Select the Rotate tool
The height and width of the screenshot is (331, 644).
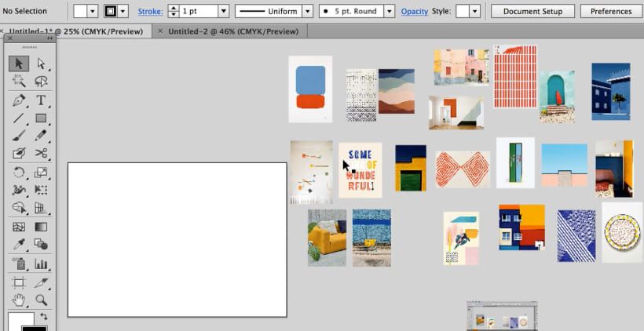pyautogui.click(x=19, y=173)
